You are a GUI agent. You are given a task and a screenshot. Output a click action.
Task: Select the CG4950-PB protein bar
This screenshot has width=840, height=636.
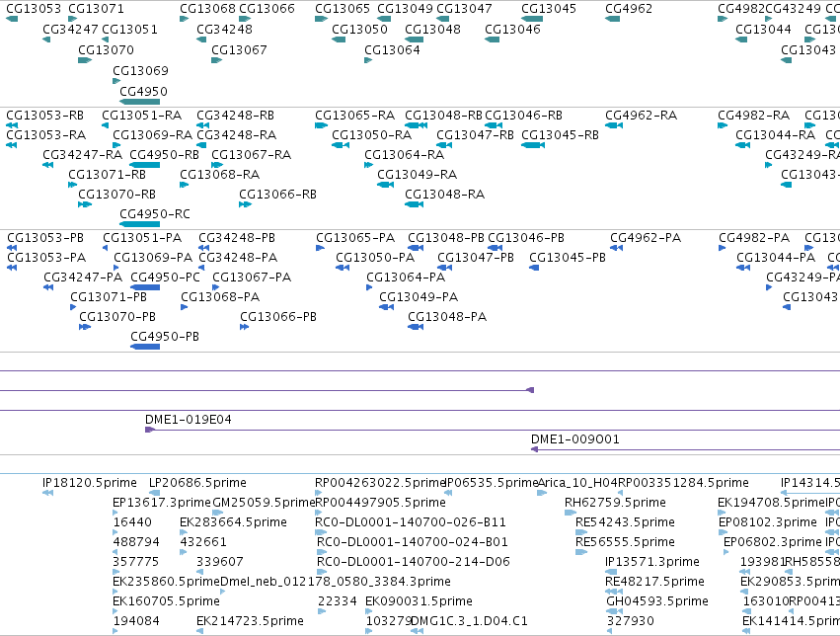145,347
